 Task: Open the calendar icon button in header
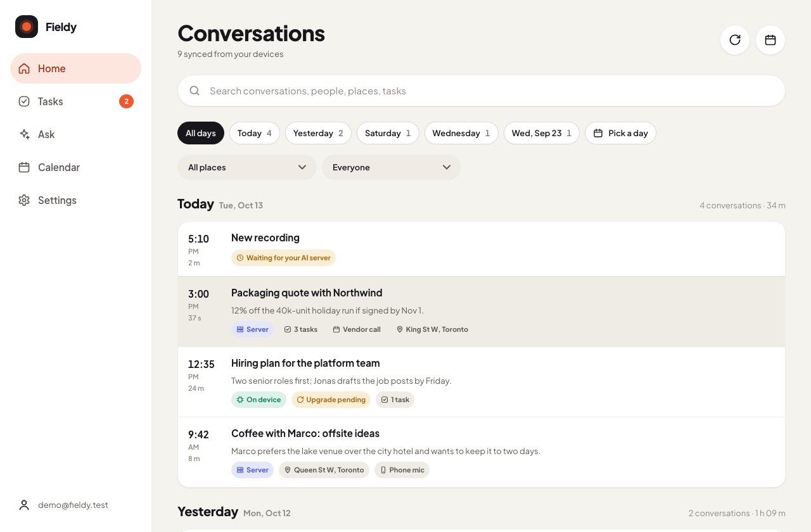pos(770,40)
